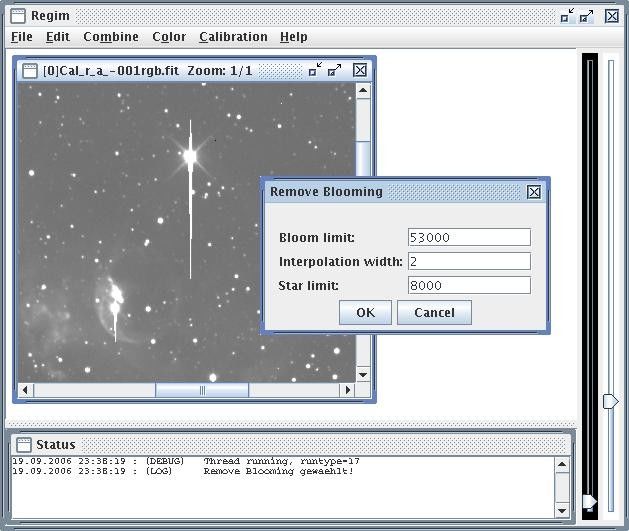
Task: Click image horizontal scrollbar right arrow
Action: click(348, 390)
